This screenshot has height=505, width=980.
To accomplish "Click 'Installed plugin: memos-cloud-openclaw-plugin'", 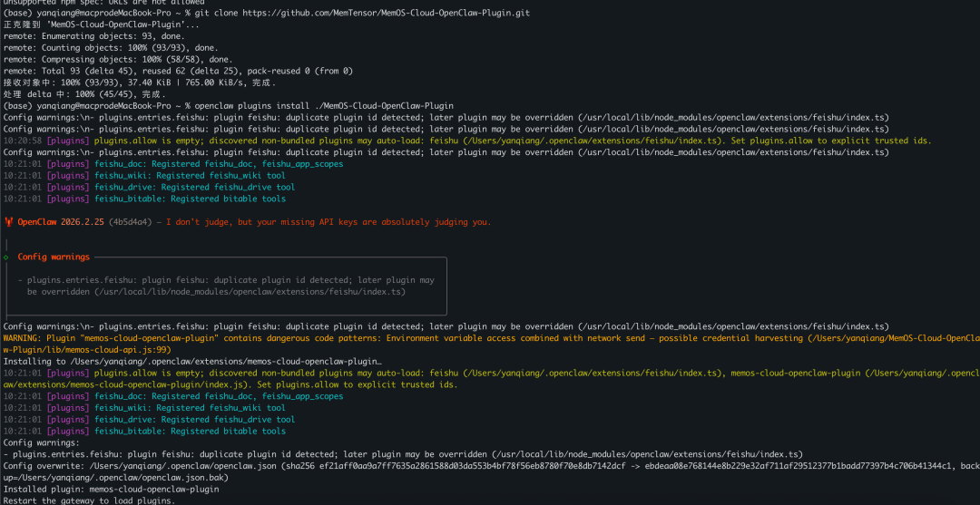I will (x=112, y=490).
